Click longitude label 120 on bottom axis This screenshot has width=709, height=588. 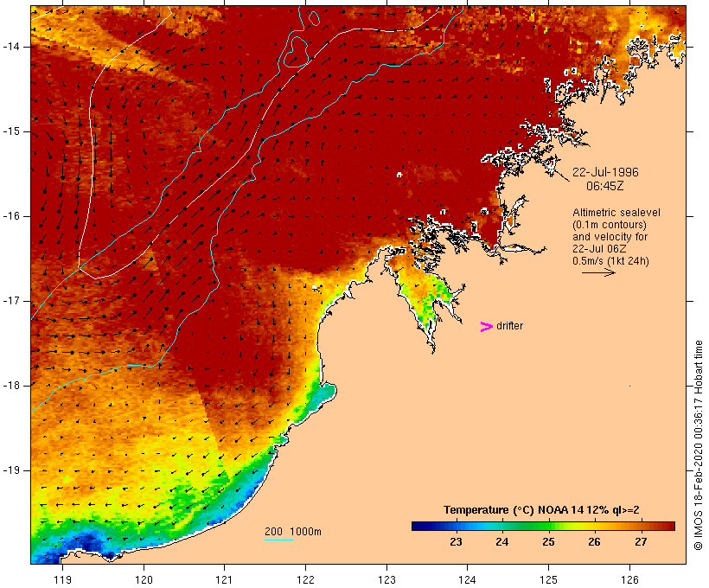[144, 579]
